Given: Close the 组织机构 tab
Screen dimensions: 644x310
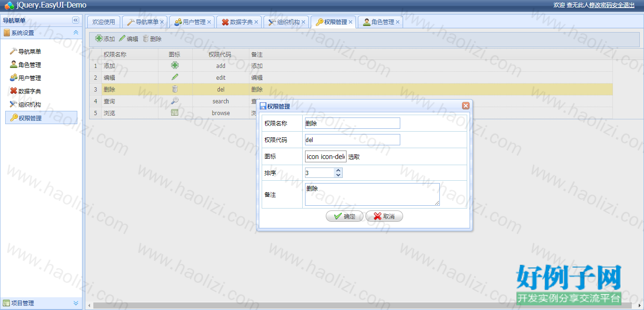Looking at the screenshot, I should click(x=304, y=22).
